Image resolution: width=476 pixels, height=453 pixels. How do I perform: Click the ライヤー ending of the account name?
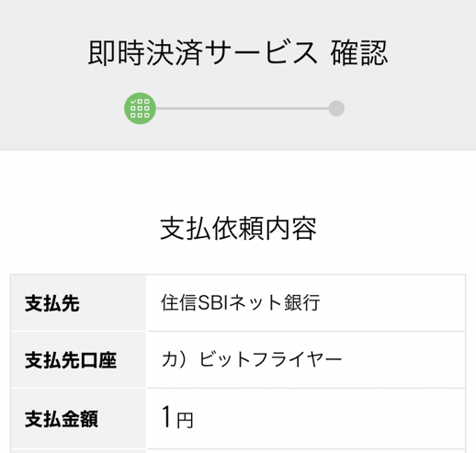[306, 359]
